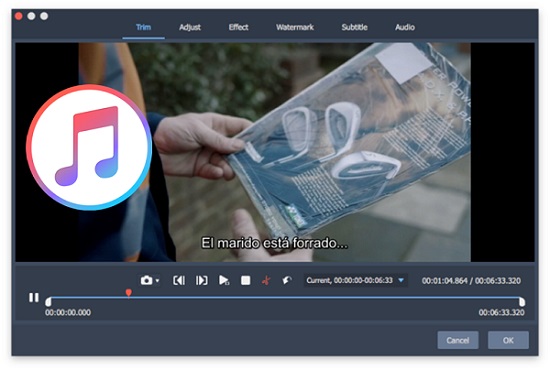Open the Audio tab

(405, 27)
